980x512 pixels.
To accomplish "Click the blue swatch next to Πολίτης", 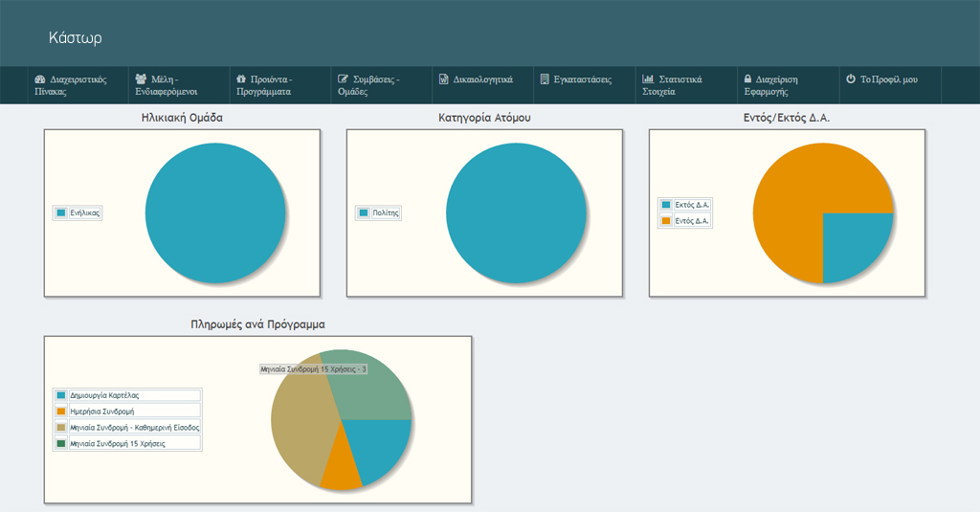I will (363, 212).
